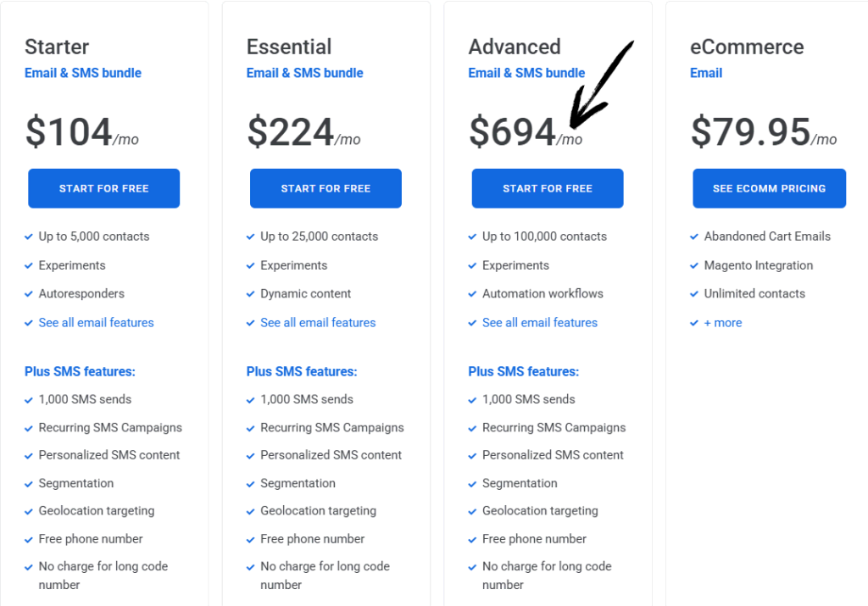The image size is (868, 606).
Task: Click Plus SMS features heading in Starter
Action: click(80, 371)
